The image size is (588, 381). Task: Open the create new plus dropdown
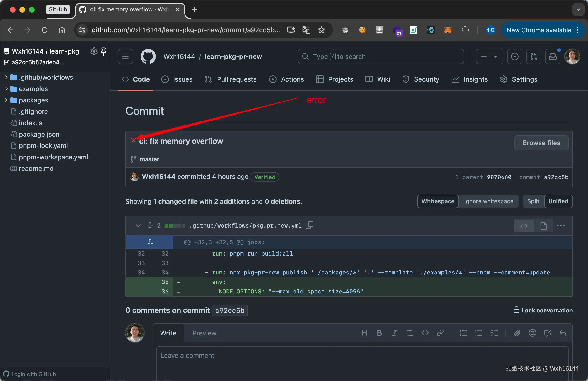489,56
